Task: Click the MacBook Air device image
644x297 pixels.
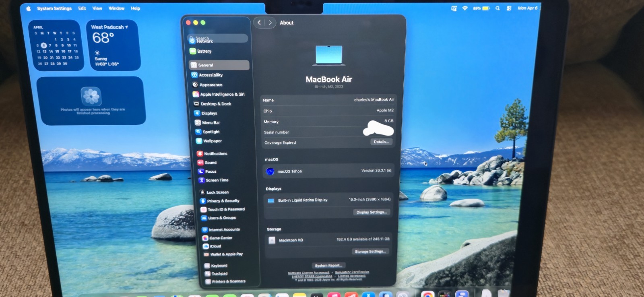Action: (329, 56)
